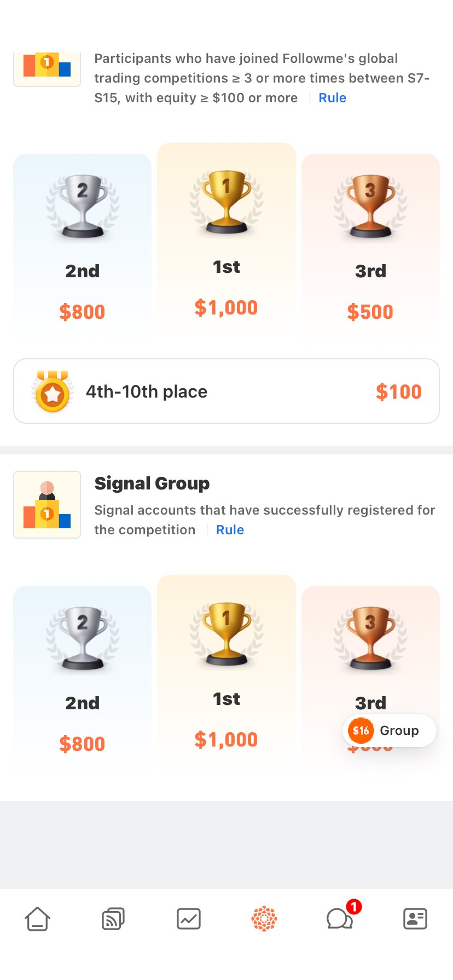Tap the top podium thumbnail image
Viewport: 453px width, 980px height.
47,69
